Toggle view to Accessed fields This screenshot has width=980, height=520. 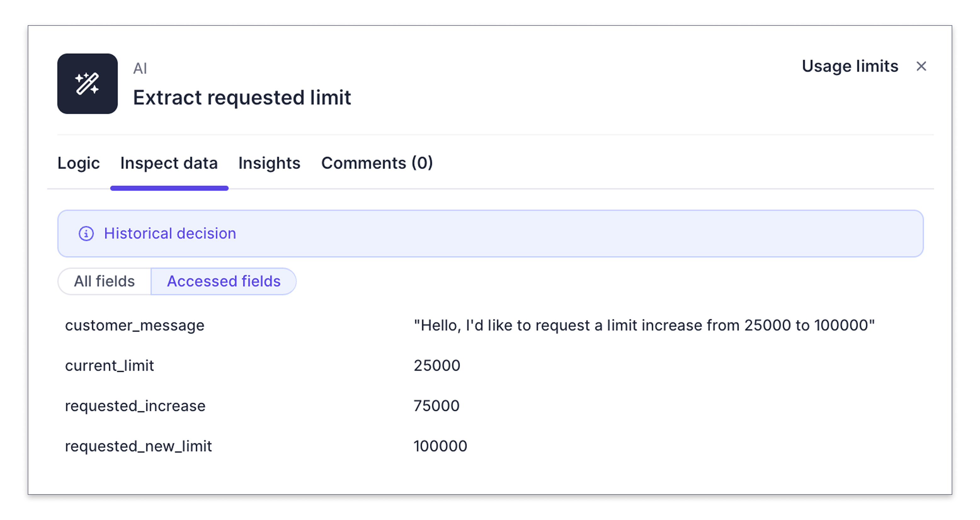pos(224,281)
